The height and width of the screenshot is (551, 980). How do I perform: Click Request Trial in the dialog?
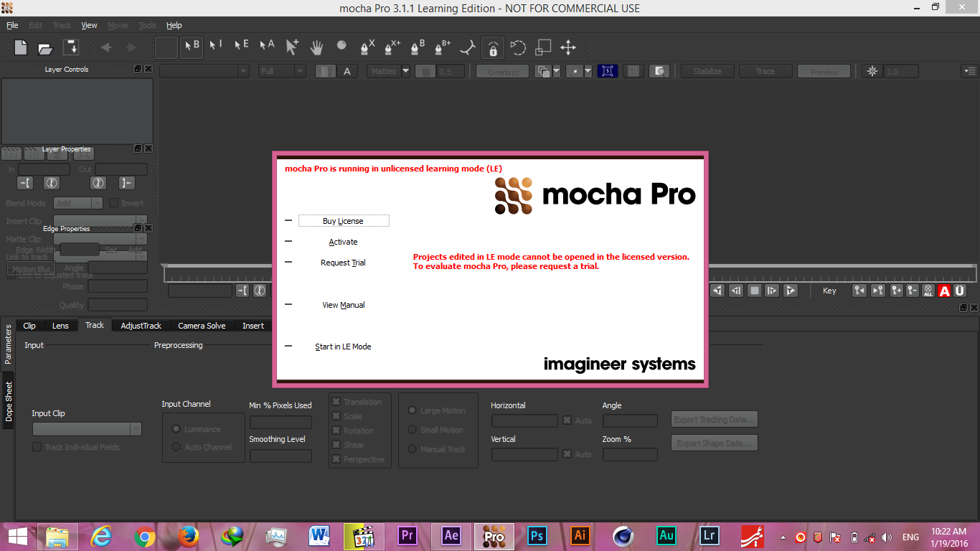tap(344, 263)
